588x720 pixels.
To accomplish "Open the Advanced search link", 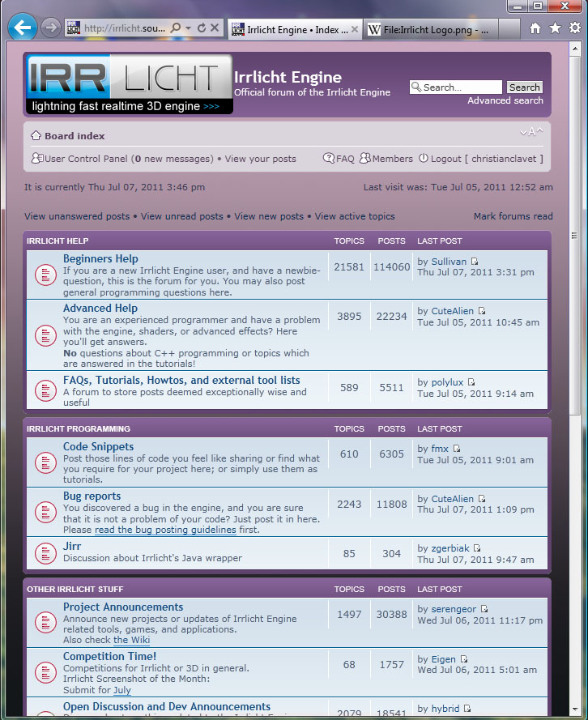I will tap(505, 100).
